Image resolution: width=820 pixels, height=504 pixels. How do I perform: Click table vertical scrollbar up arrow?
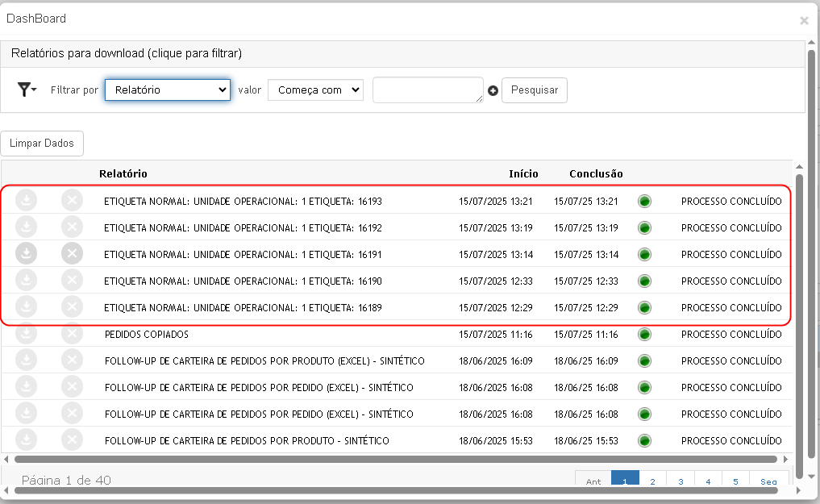799,167
